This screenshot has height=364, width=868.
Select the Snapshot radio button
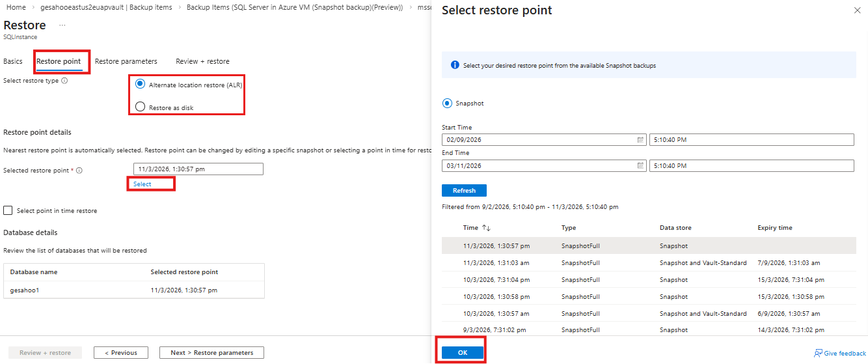[x=447, y=103]
